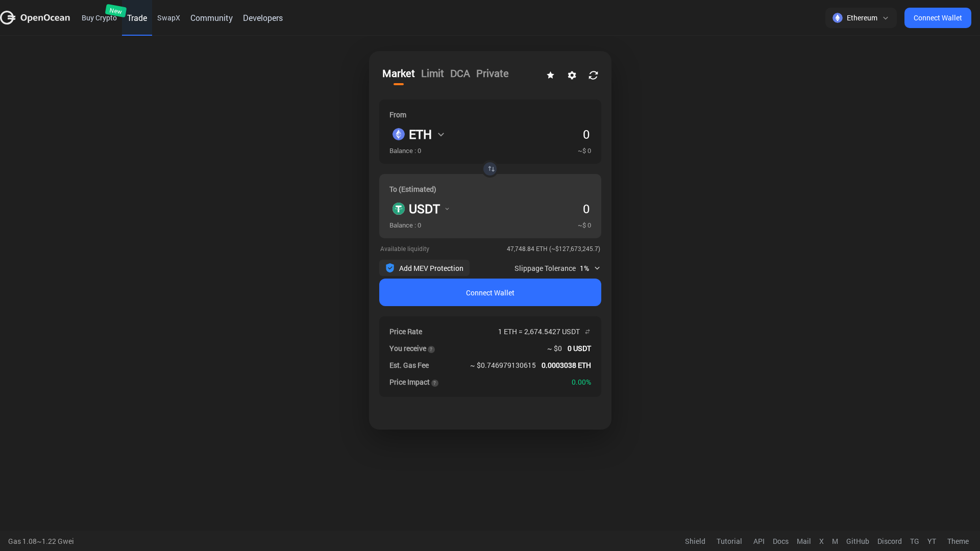Click the available liquidity 47,748.84 ETH value

(x=553, y=249)
